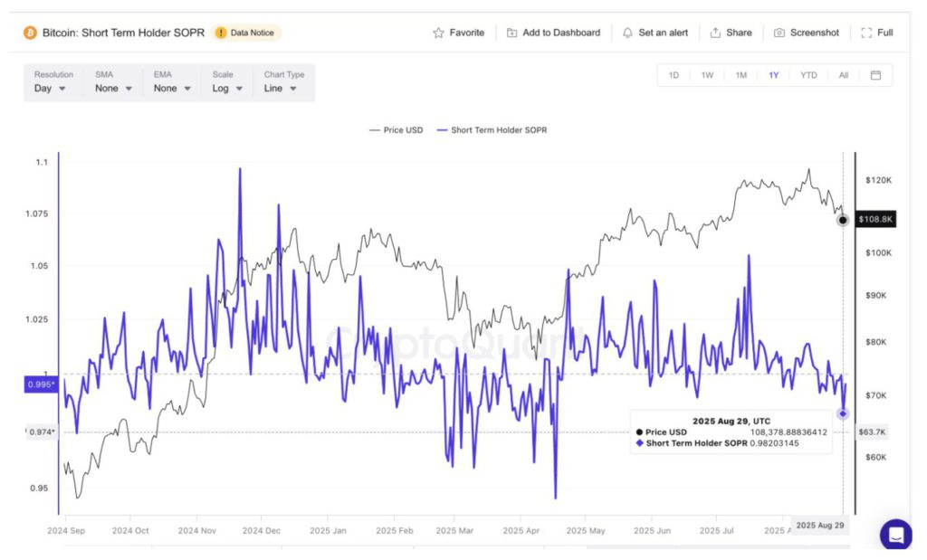The image size is (927, 560).
Task: Click the Set an alert bell icon
Action: tap(628, 33)
